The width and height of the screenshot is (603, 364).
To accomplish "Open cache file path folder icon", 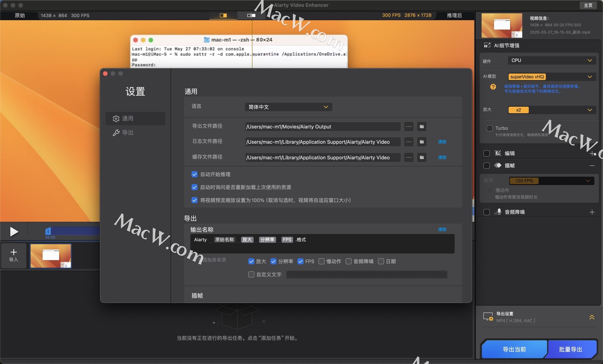I will tap(422, 158).
